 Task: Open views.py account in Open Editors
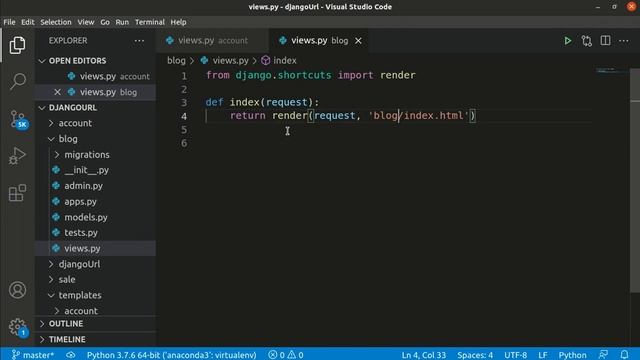[95, 76]
